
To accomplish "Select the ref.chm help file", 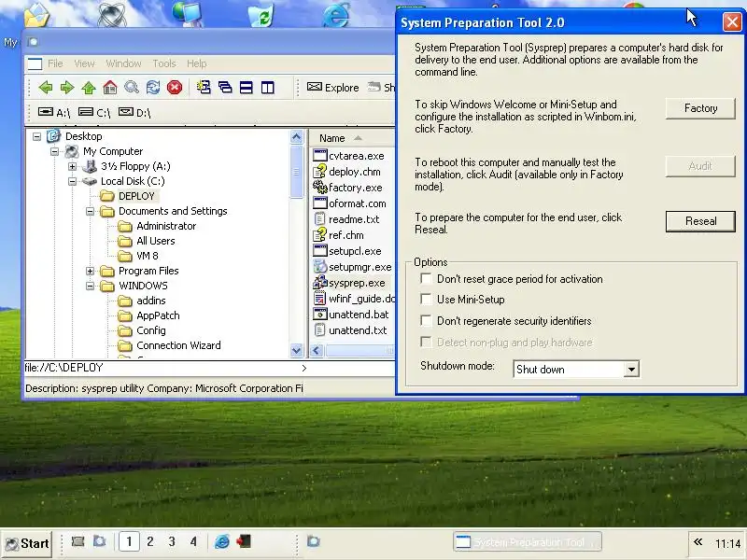I will [x=339, y=235].
